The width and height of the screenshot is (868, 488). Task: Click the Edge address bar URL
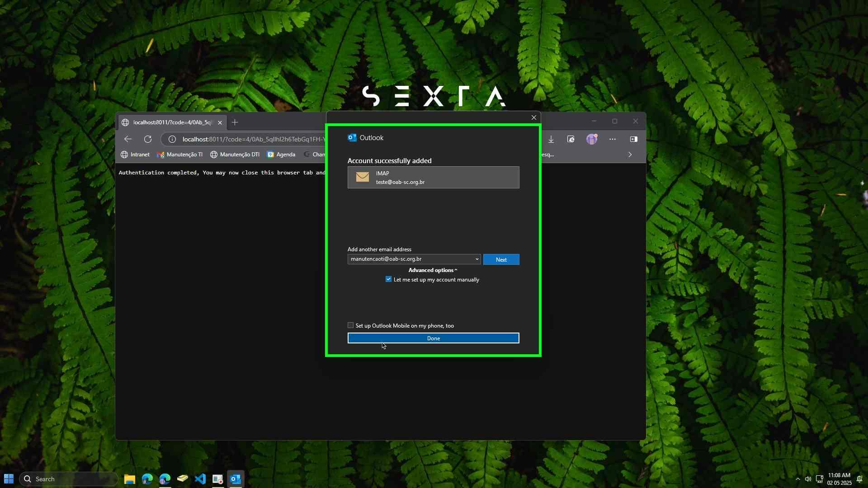tap(253, 139)
